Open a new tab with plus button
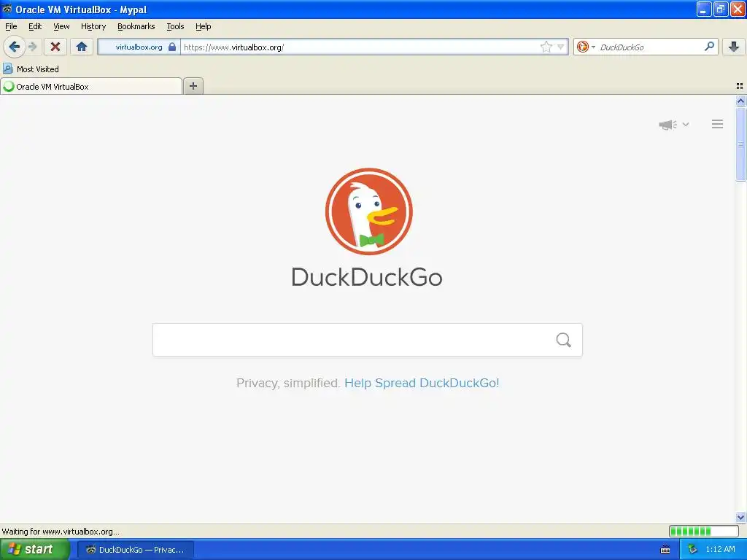The width and height of the screenshot is (747, 560). point(193,86)
